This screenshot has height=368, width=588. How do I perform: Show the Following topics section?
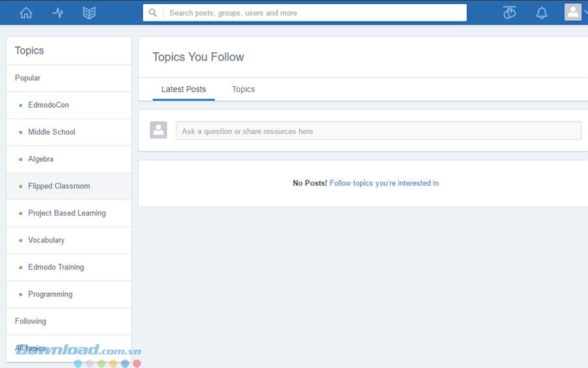pyautogui.click(x=31, y=321)
